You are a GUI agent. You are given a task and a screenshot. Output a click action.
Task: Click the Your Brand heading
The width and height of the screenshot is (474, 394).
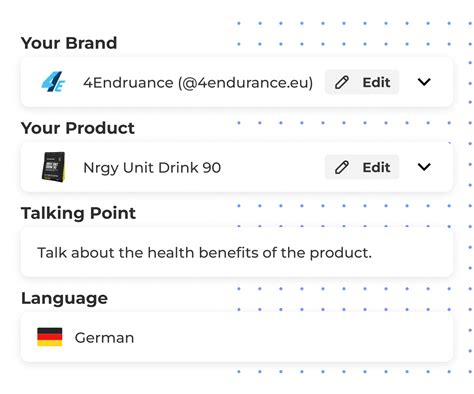coord(69,43)
